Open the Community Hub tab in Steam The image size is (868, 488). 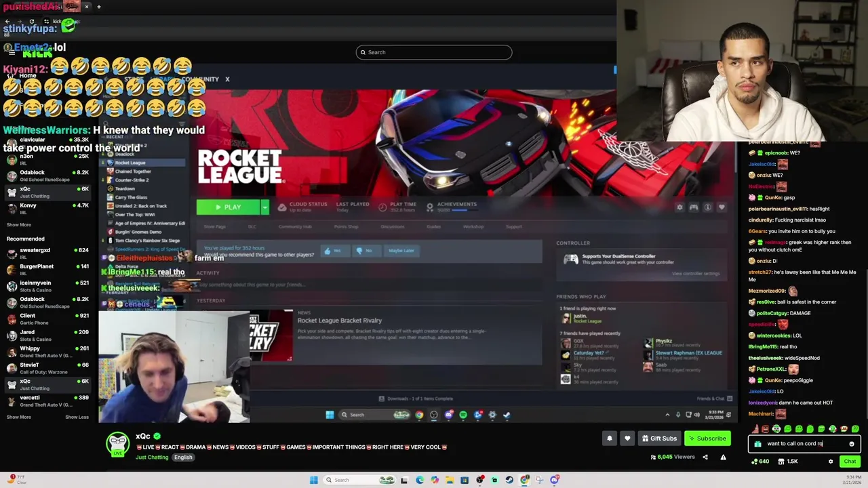[x=295, y=226]
